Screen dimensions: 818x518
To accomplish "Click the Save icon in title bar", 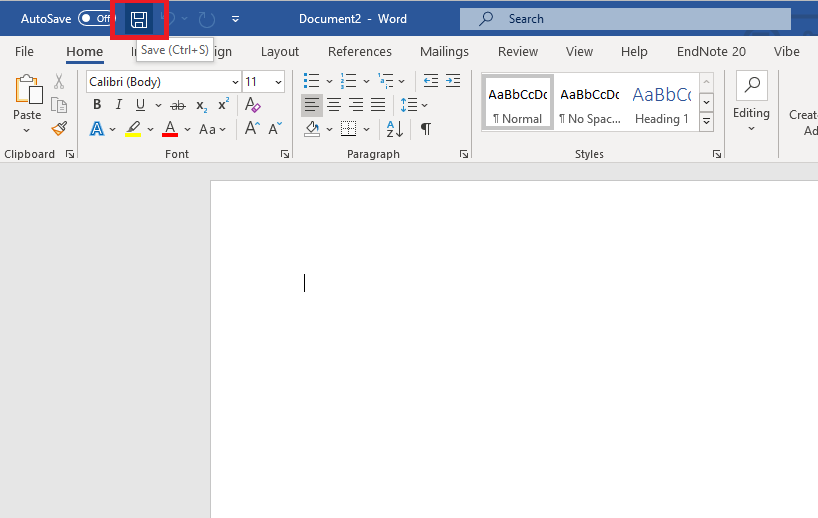I will 139,19.
